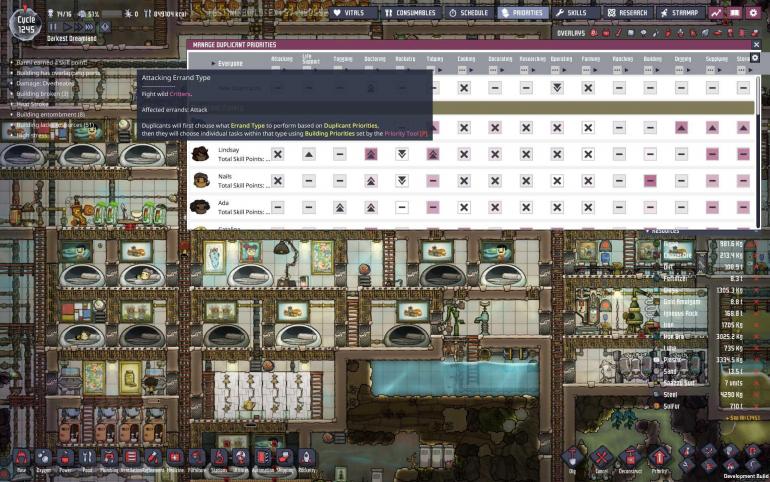Open Digging column options dropdown
Viewport: 770px width, 482px height.
(679, 70)
